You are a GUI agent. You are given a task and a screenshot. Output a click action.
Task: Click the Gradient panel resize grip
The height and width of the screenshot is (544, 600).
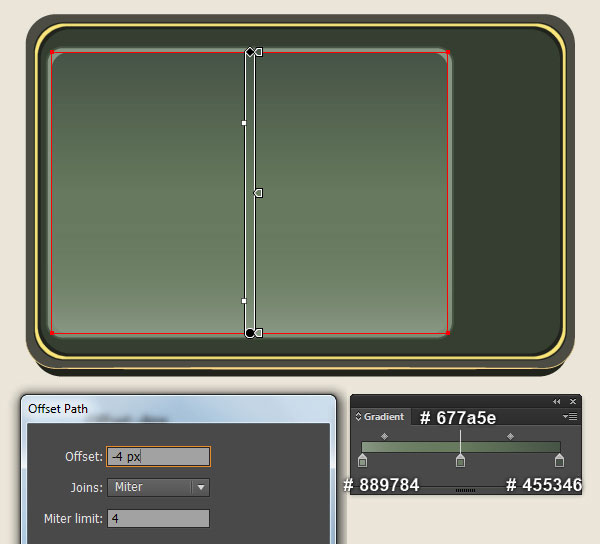pyautogui.click(x=465, y=490)
